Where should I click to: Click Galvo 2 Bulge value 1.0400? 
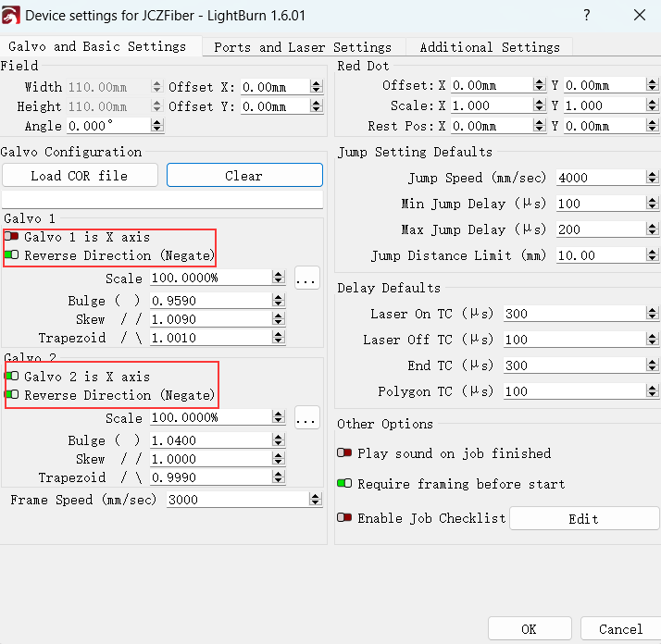[211, 440]
